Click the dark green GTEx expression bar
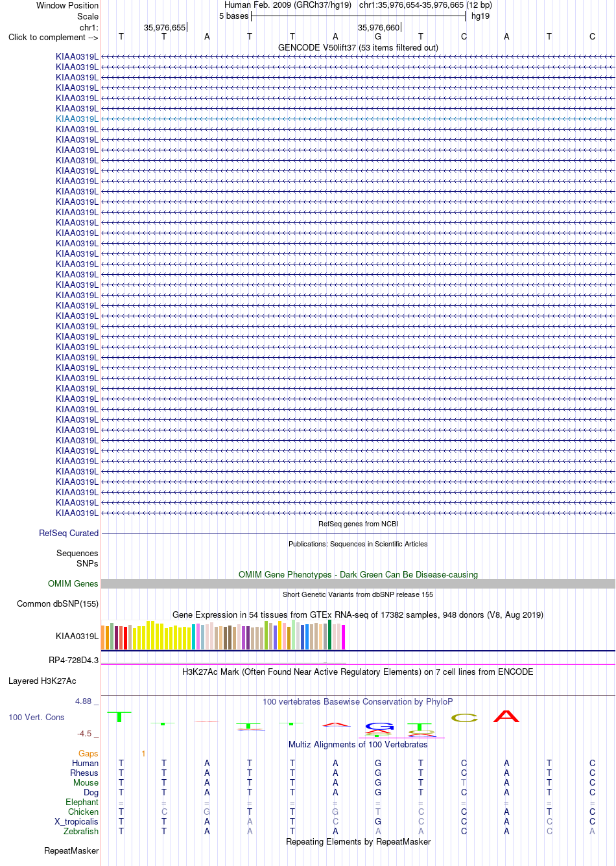Image resolution: width=616 pixels, height=866 pixels. coord(330,635)
